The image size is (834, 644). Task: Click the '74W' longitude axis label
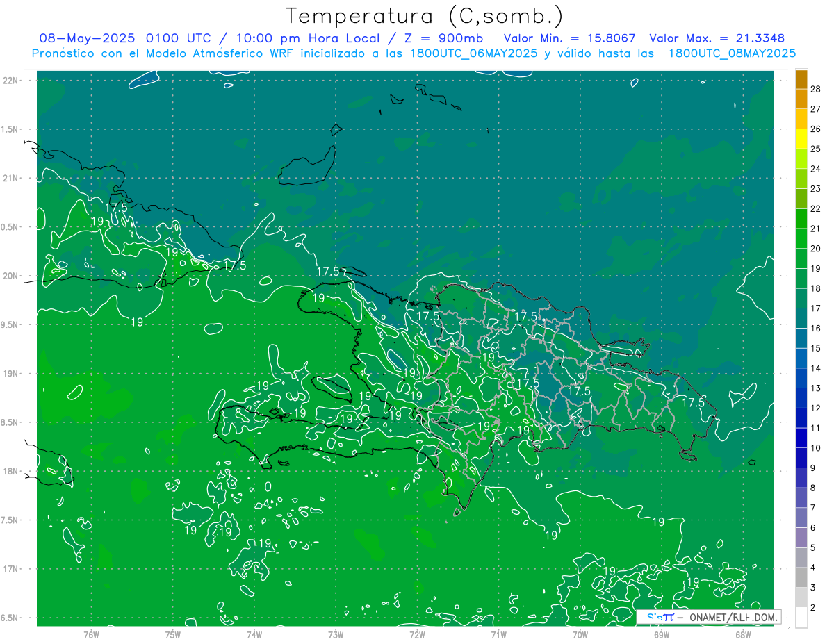[x=254, y=634]
